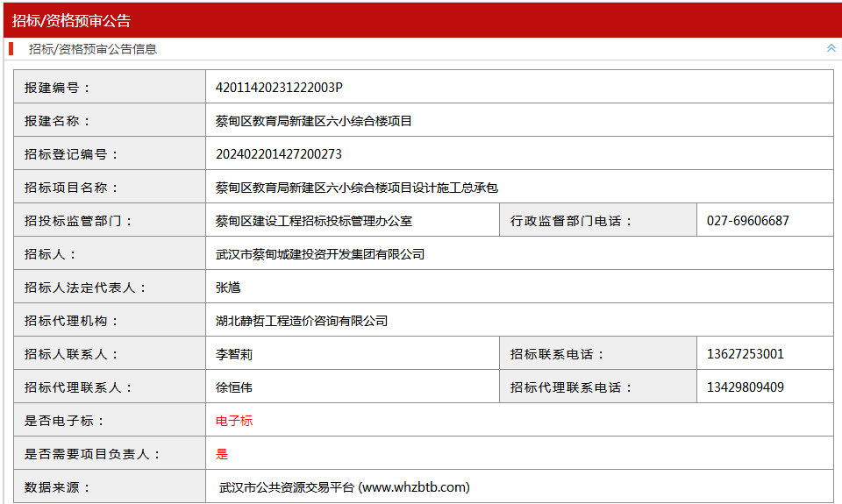842x504 pixels.
Task: Click the 报建编号 value 42011420231222003P
Action: (x=279, y=88)
